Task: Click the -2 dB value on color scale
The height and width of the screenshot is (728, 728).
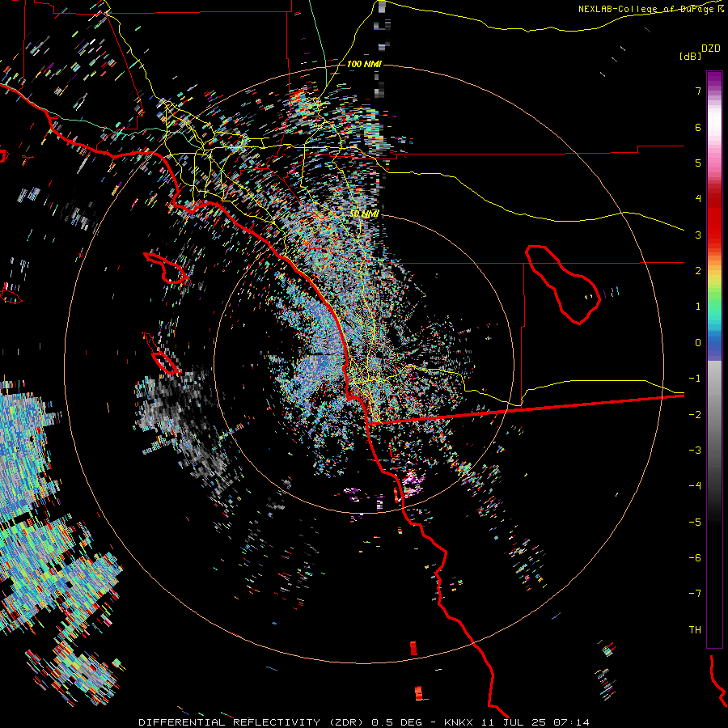Action: pos(695,415)
